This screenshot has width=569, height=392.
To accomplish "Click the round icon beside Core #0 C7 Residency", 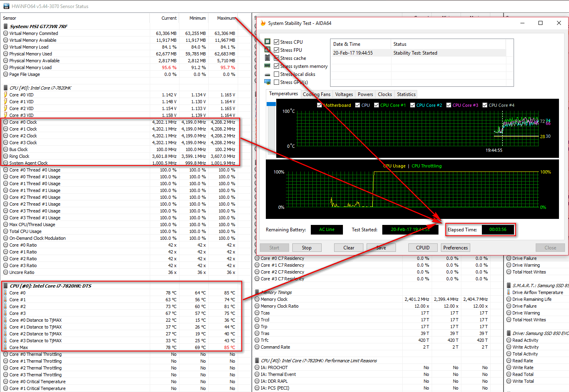I will 257,258.
